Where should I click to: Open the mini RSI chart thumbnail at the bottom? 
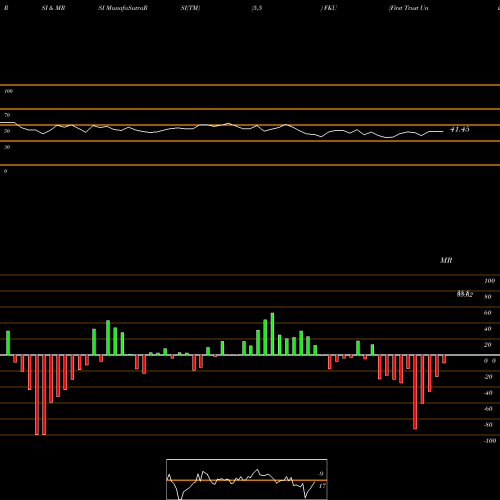click(247, 479)
